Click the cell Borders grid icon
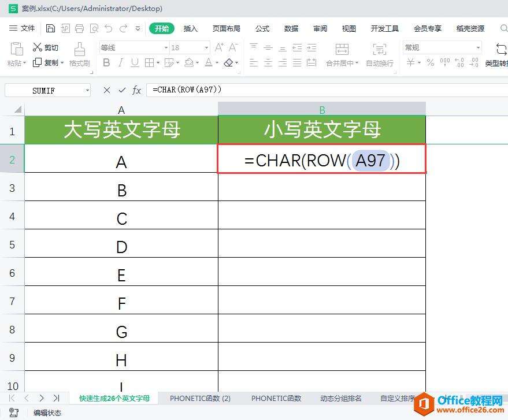This screenshot has width=508, height=420. coord(149,62)
